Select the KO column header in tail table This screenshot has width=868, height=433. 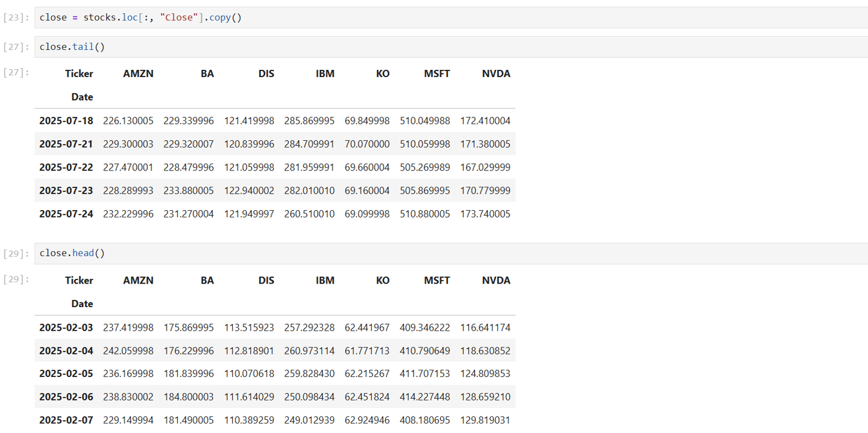click(x=383, y=73)
